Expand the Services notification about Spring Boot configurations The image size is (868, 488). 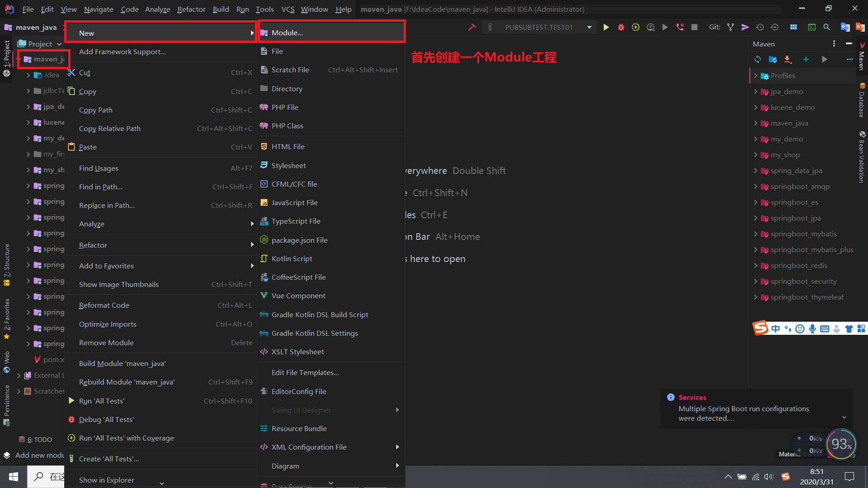pos(844,418)
